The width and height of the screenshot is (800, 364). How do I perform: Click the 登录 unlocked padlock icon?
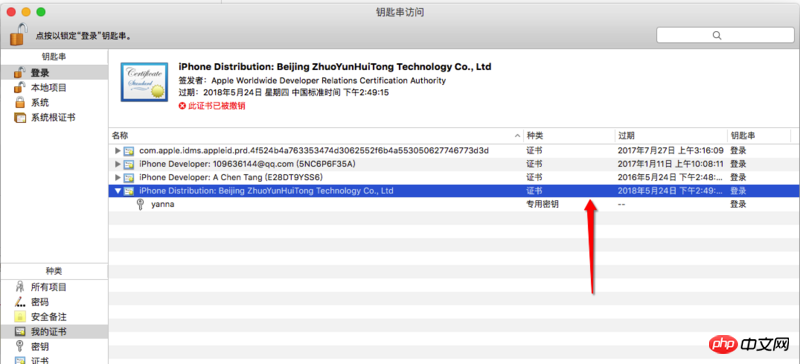[20, 72]
